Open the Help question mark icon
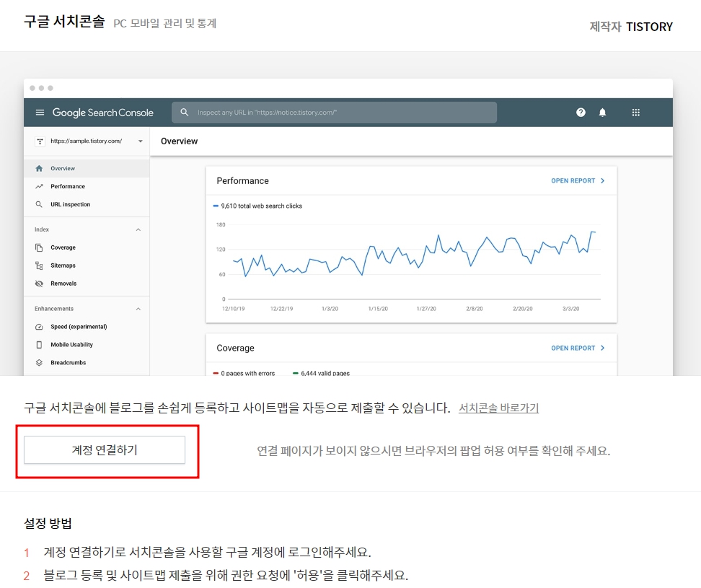 (581, 113)
